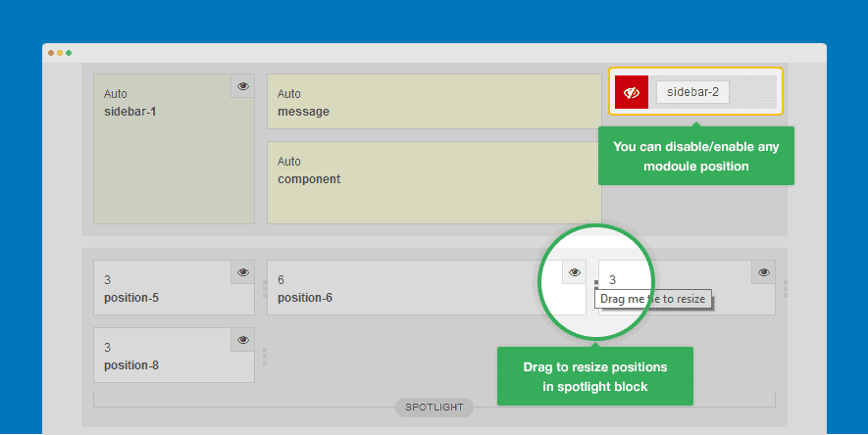Screen dimensions: 868x435
Task: Click the sidebar-2 position label
Action: [692, 92]
